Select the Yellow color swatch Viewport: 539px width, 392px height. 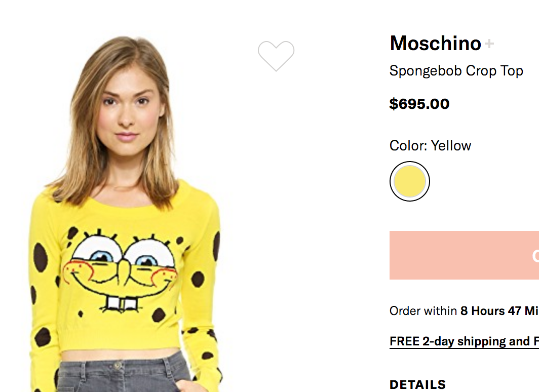pos(409,181)
